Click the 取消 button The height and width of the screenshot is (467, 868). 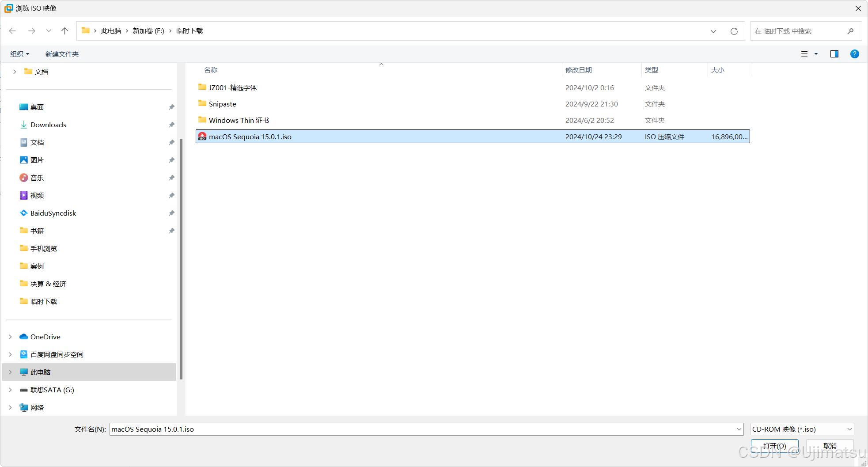830,446
